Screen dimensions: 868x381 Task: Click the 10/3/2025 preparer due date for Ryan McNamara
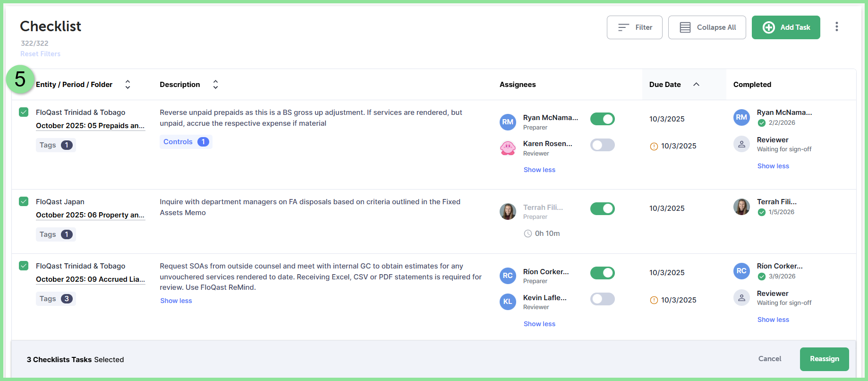point(667,119)
